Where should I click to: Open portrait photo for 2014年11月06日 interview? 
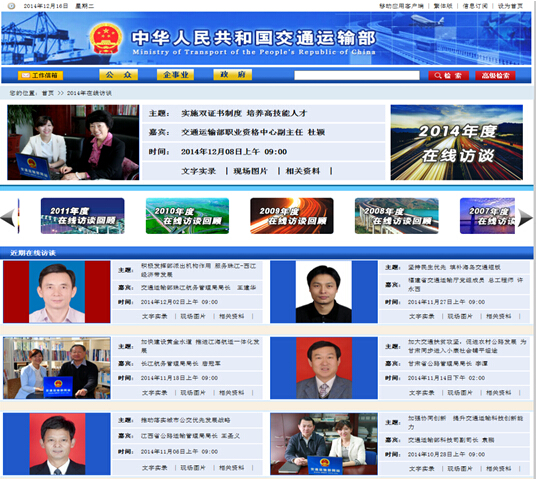(x=57, y=444)
